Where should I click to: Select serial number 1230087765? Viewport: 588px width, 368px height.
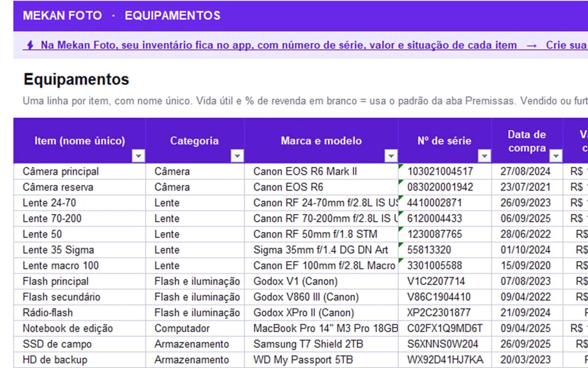445,234
